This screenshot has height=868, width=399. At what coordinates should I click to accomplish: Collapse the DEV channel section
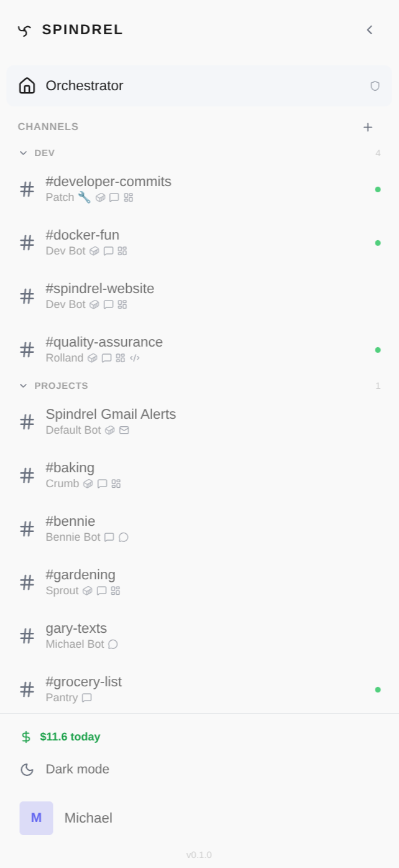click(x=24, y=153)
